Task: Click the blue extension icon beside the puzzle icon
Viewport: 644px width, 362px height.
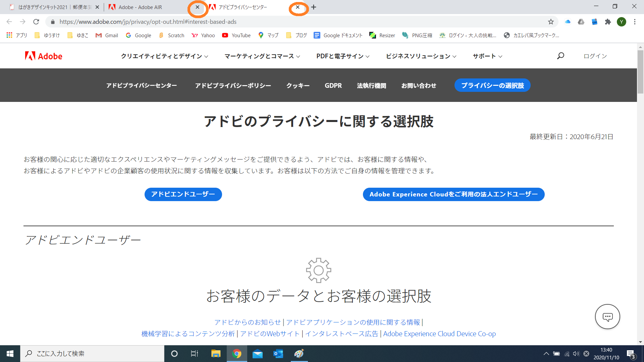Action: tap(594, 22)
